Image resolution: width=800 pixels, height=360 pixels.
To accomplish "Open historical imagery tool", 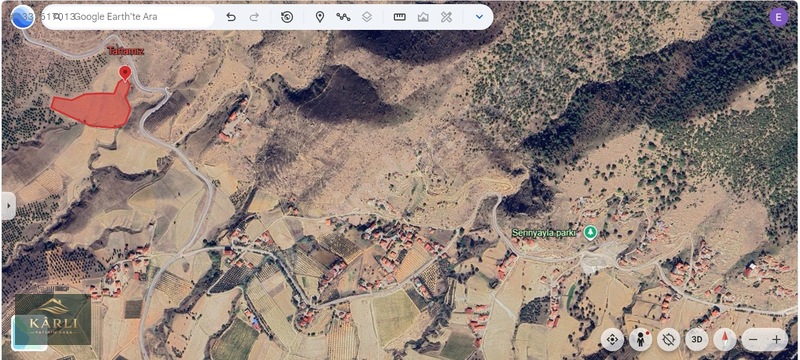I will click(x=287, y=17).
